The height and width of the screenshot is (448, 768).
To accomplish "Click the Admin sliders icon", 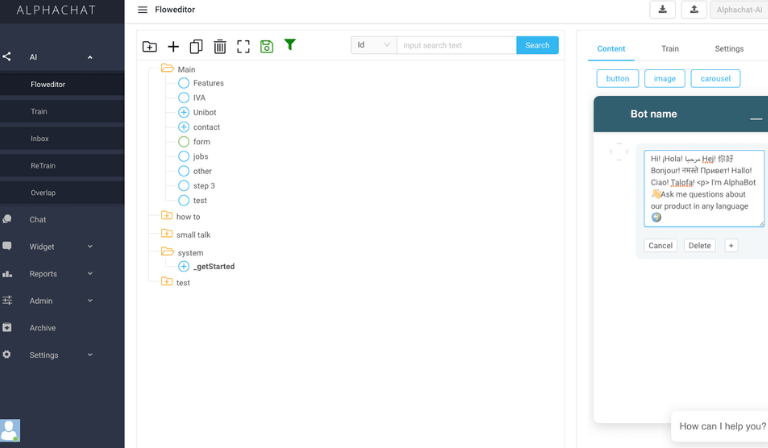I will click(x=7, y=300).
